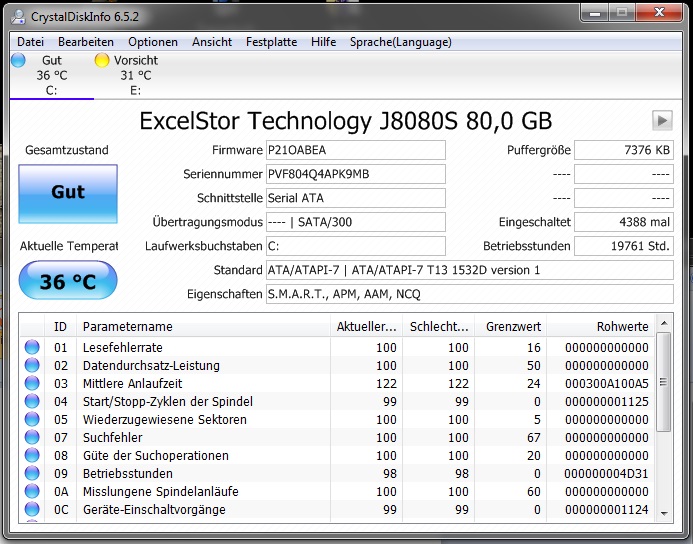
Task: Click the Wiederzugewiesene Sektoren parameter name
Action: pyautogui.click(x=164, y=419)
